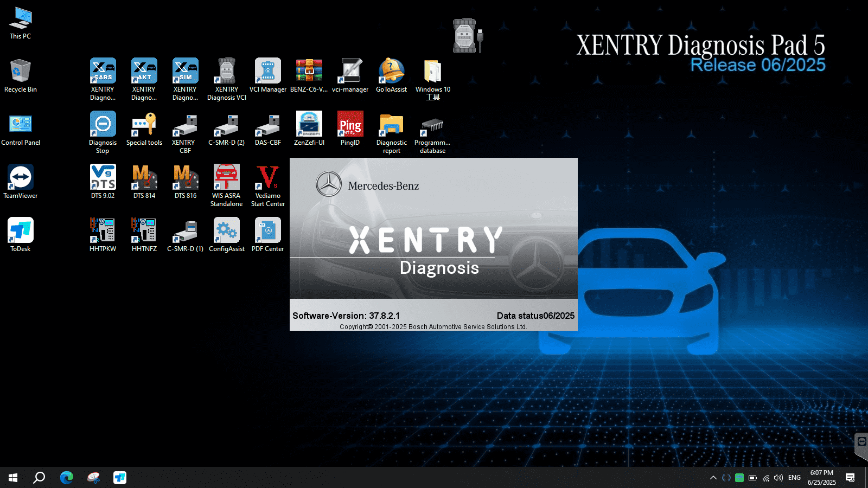Click taskbar icon left of ToDesk

point(93,478)
